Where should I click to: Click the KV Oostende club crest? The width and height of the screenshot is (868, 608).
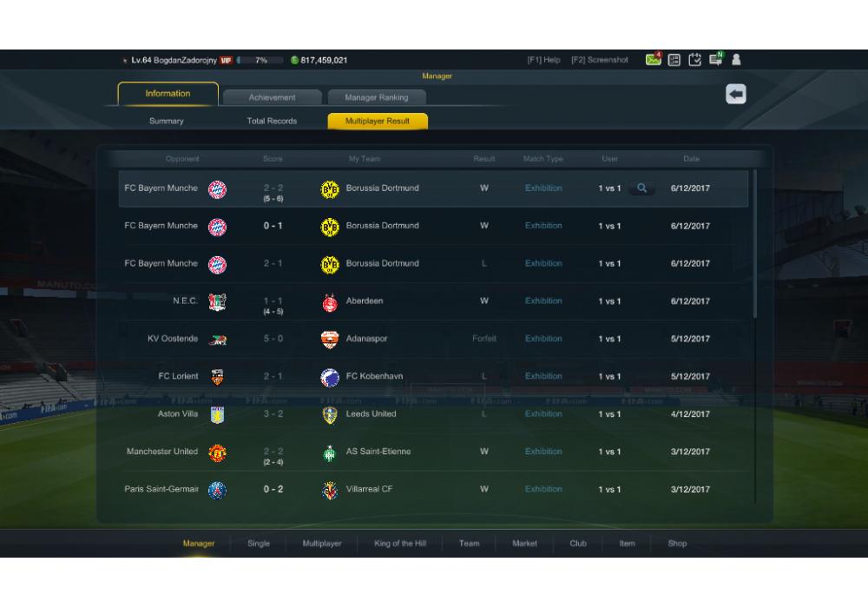click(217, 340)
